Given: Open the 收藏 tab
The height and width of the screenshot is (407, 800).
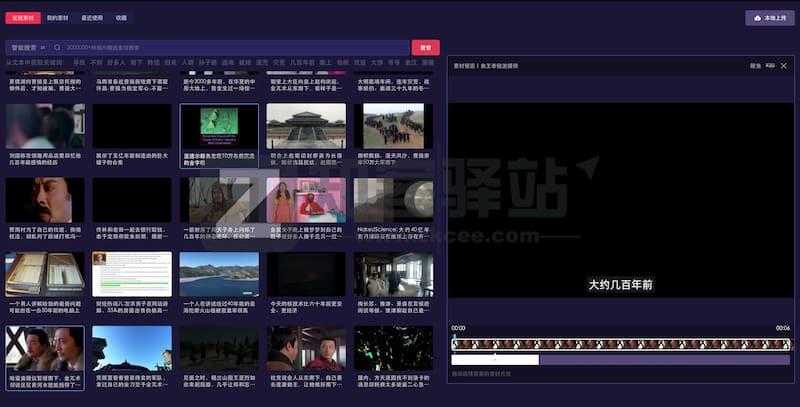Looking at the screenshot, I should 121,18.
